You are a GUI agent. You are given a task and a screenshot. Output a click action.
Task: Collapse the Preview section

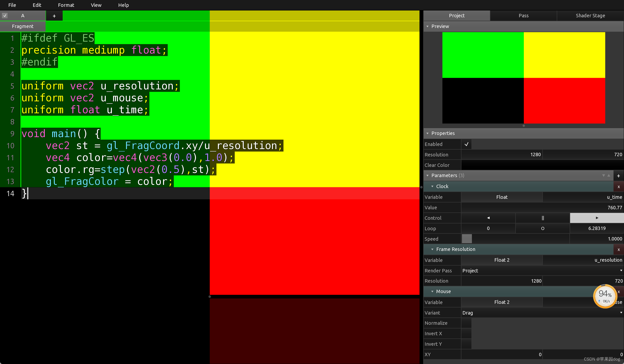(x=427, y=26)
